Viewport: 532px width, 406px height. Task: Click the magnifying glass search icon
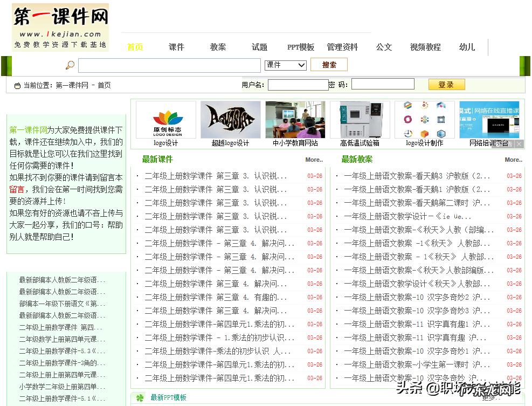click(x=70, y=65)
